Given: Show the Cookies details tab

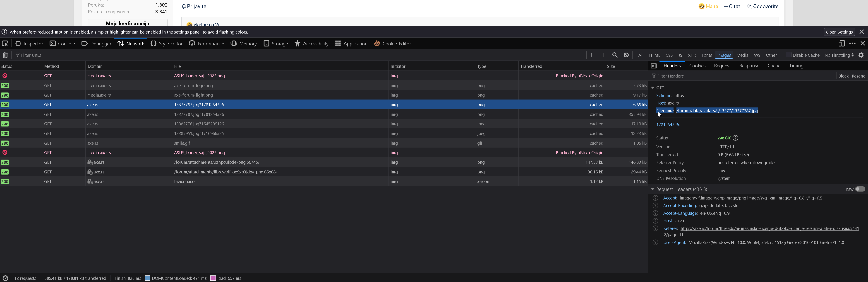Looking at the screenshot, I should (697, 66).
